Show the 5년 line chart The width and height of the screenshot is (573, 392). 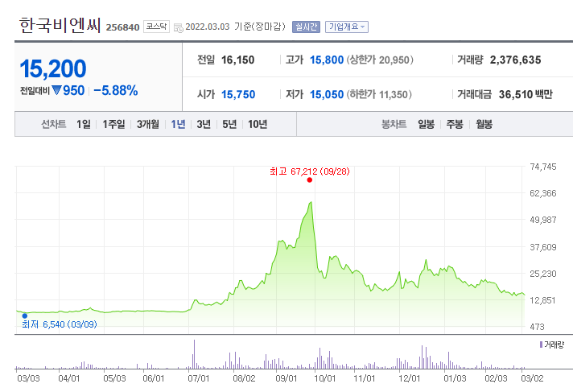tap(229, 124)
